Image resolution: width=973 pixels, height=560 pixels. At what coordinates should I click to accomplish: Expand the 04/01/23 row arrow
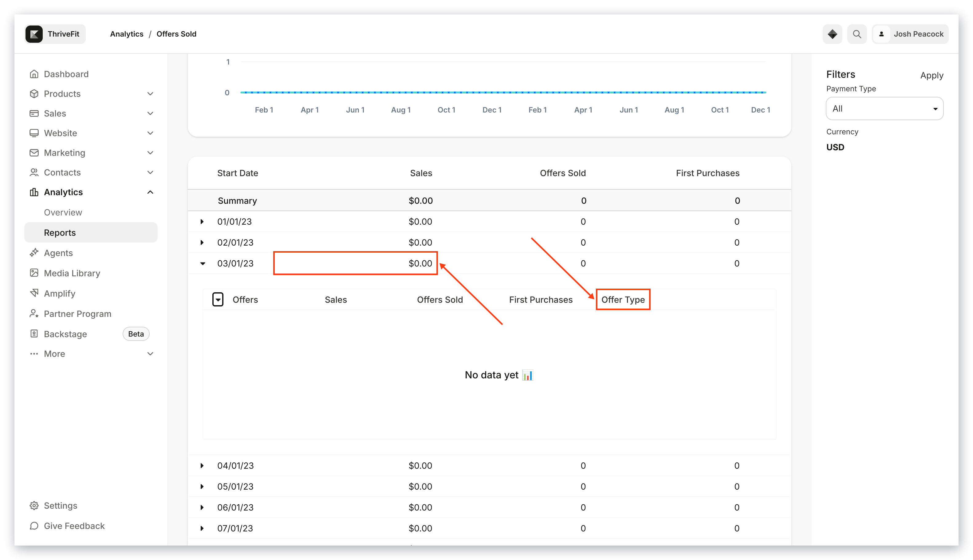click(x=202, y=465)
